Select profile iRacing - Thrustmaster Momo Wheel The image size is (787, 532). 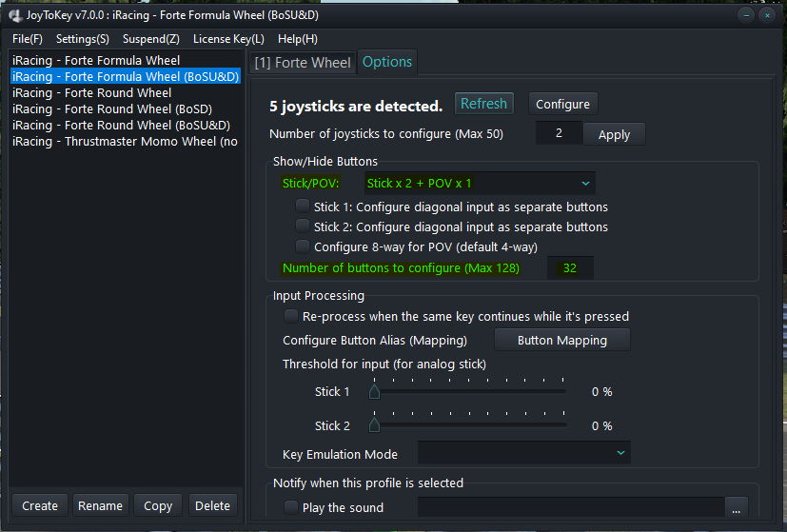click(x=126, y=141)
